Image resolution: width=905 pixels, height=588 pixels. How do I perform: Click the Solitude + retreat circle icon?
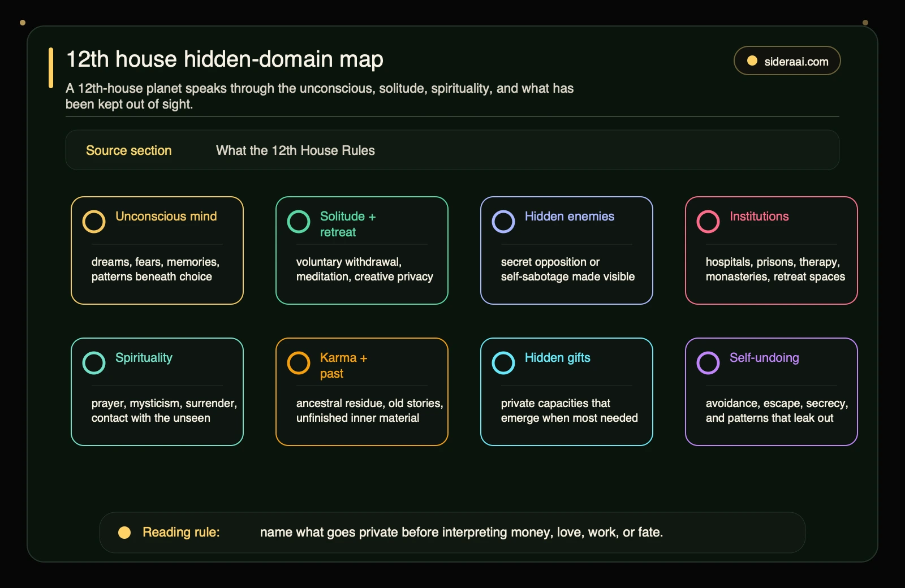[299, 222]
